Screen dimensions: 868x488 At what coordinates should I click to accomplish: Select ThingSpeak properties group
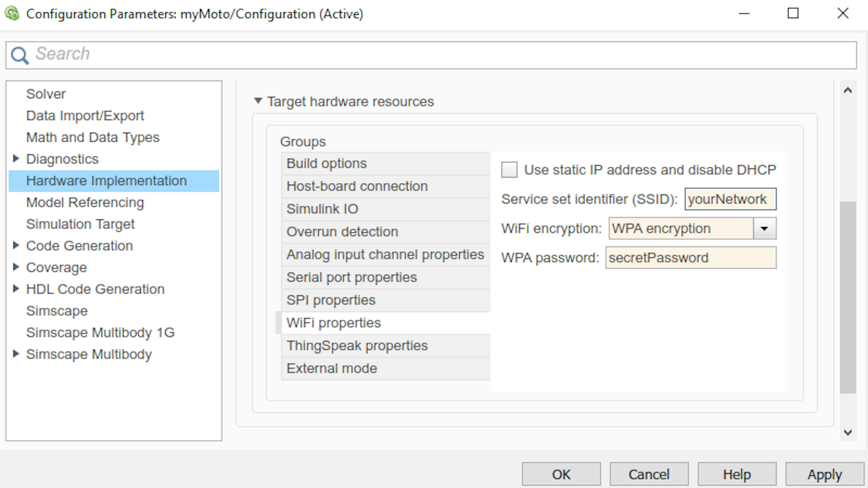point(386,346)
